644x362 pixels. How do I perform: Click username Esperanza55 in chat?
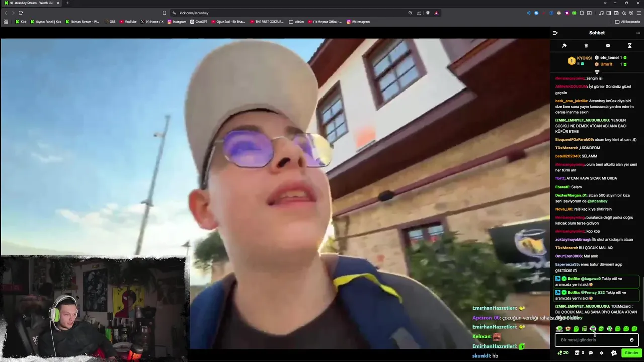[x=567, y=264]
